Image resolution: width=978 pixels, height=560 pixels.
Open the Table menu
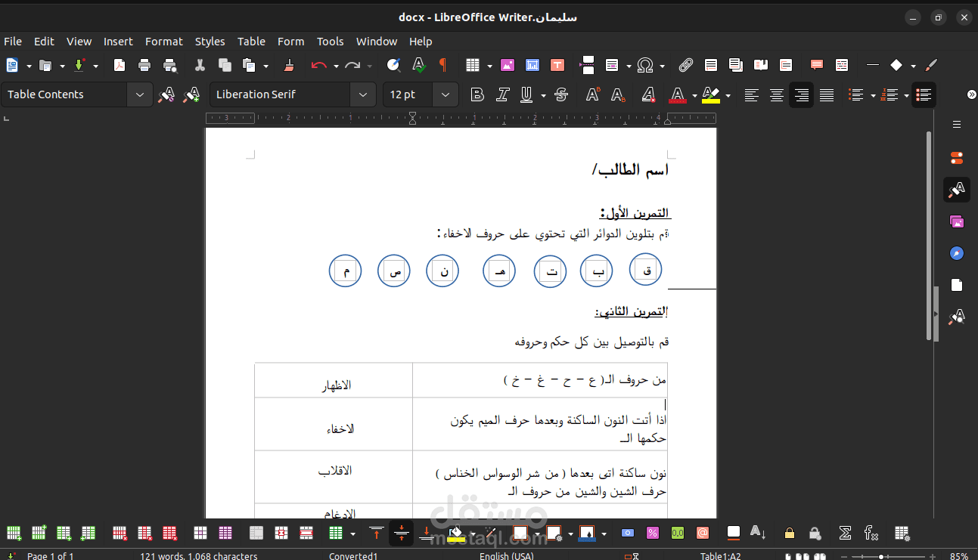pos(251,42)
